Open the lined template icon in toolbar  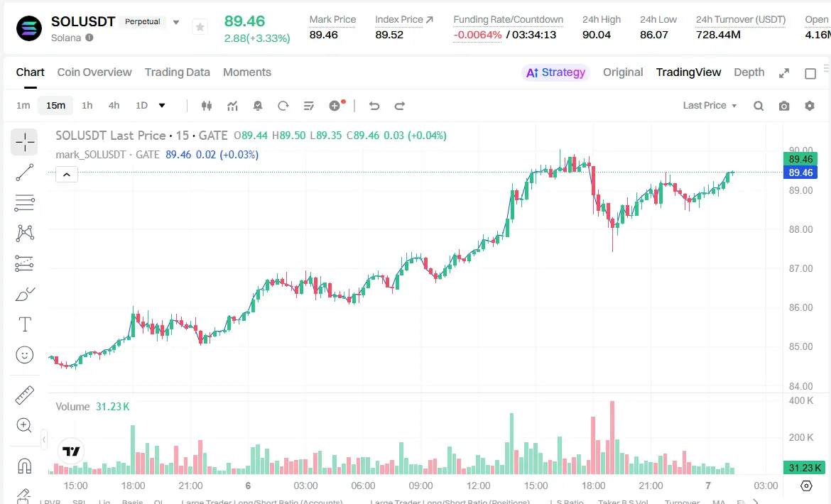pos(308,106)
